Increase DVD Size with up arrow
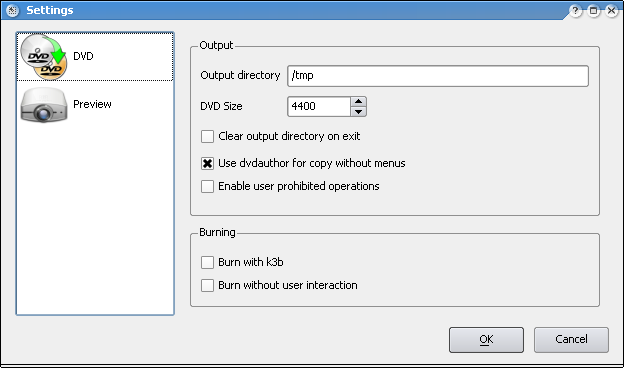This screenshot has width=624, height=368. [x=358, y=101]
